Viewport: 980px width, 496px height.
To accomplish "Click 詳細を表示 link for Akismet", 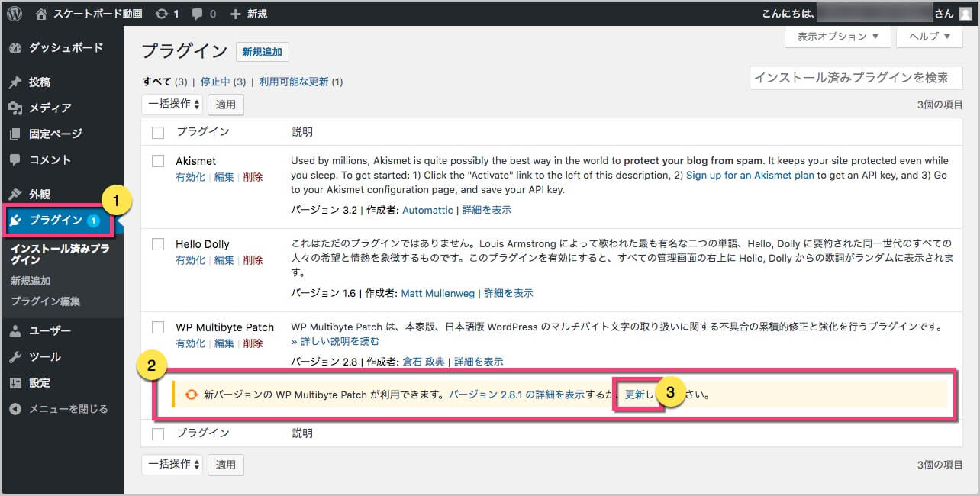I will (488, 210).
